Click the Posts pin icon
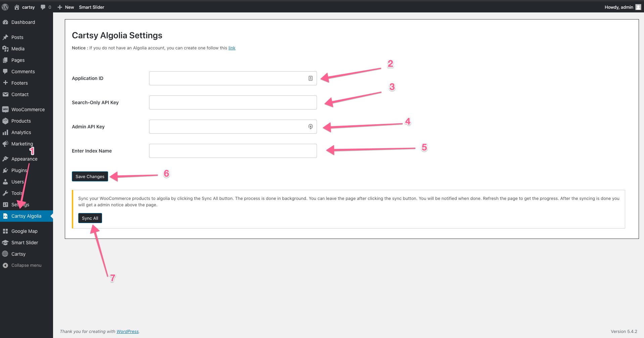 [5, 37]
